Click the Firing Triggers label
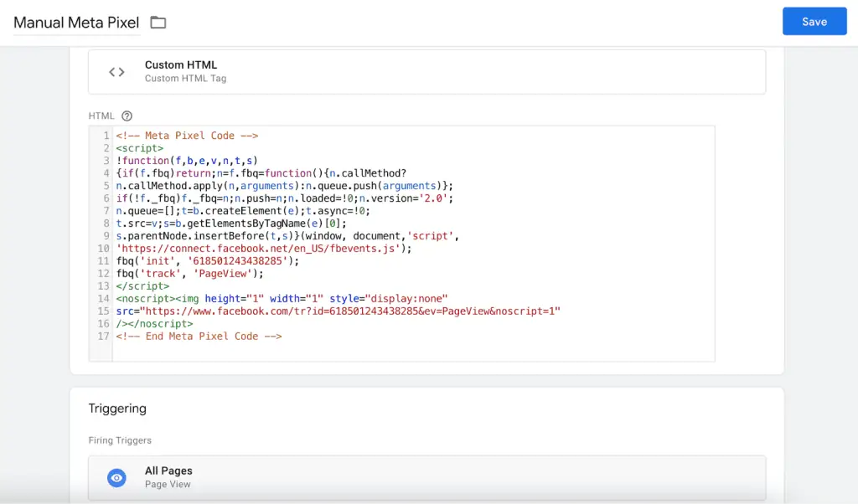This screenshot has width=858, height=504. click(119, 440)
